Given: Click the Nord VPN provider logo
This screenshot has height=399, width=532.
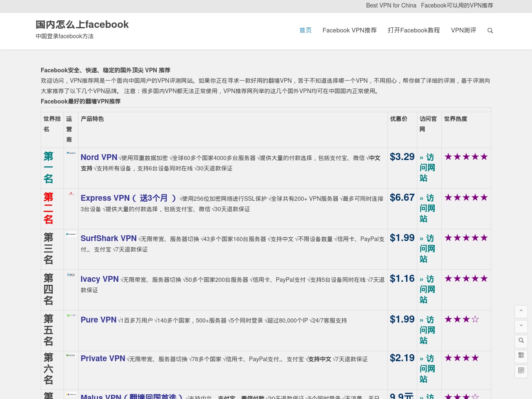Looking at the screenshot, I should tap(71, 153).
